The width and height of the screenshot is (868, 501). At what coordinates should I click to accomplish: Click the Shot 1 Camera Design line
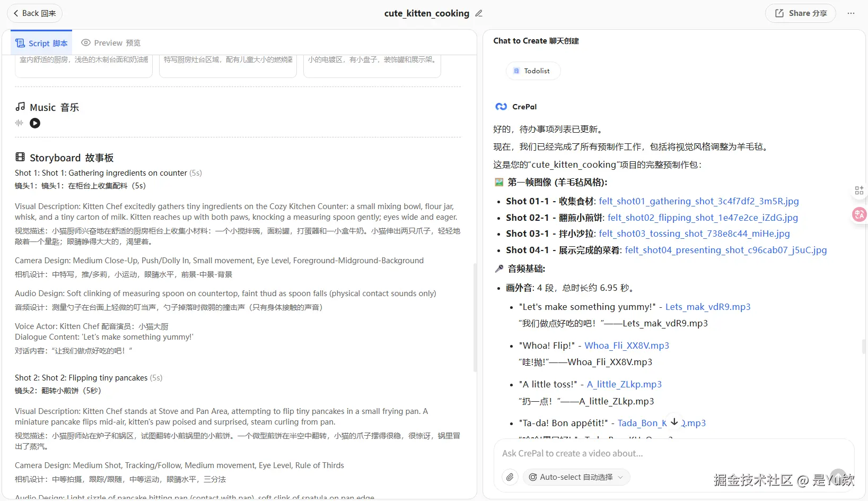click(x=219, y=261)
